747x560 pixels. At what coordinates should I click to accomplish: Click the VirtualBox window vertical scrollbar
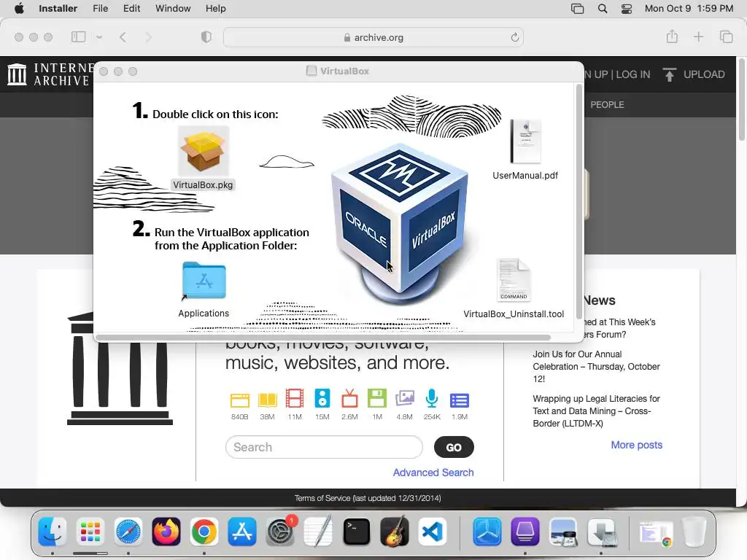(x=579, y=201)
